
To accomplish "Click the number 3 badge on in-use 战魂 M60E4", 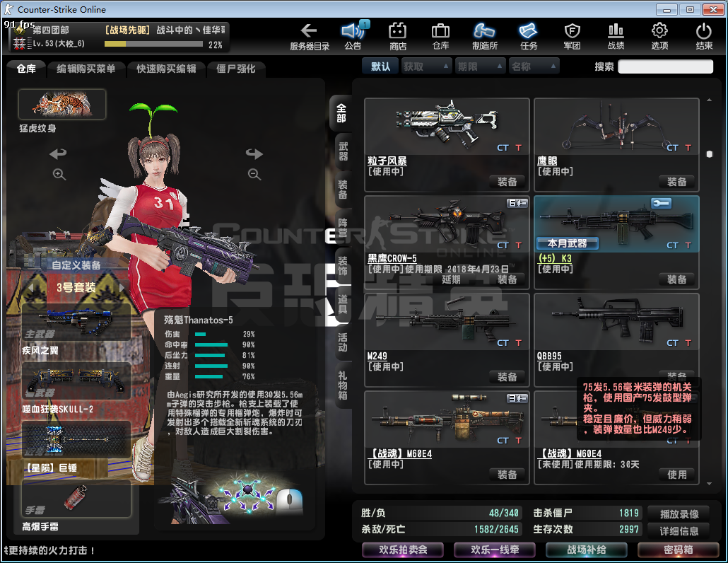I will pyautogui.click(x=517, y=398).
